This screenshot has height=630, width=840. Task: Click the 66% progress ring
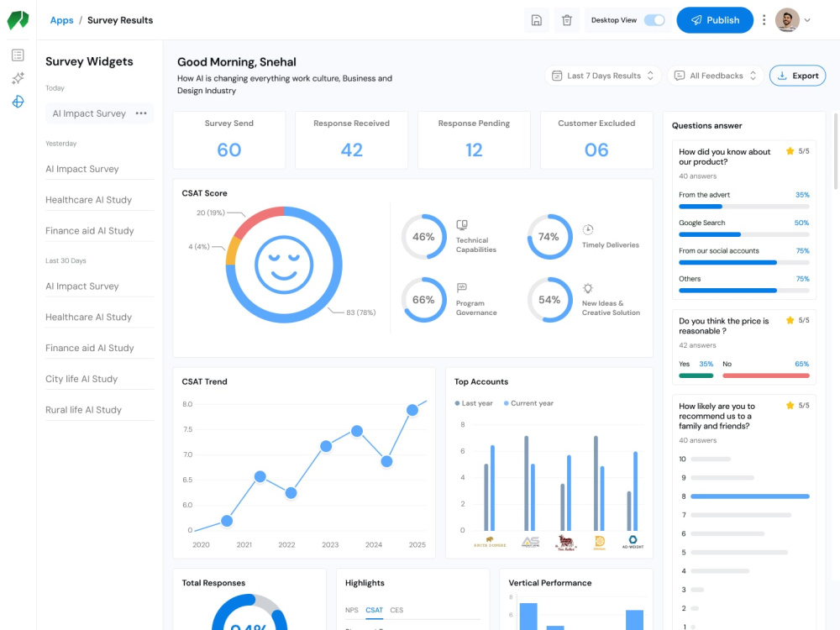tap(423, 300)
